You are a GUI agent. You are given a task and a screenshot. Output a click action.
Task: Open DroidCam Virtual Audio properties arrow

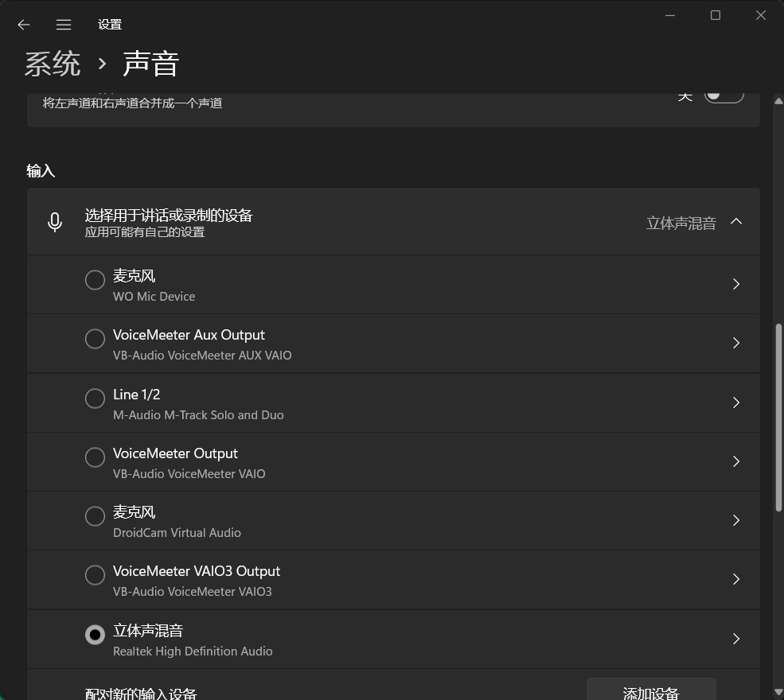[x=735, y=520]
